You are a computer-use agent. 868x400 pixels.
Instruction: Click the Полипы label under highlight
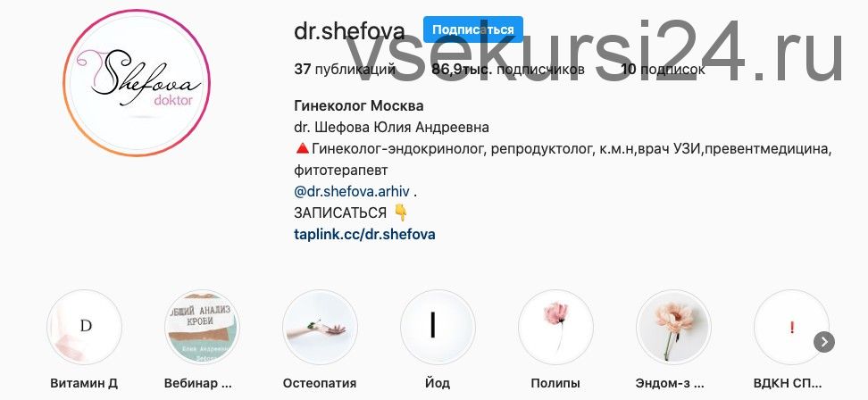[555, 383]
